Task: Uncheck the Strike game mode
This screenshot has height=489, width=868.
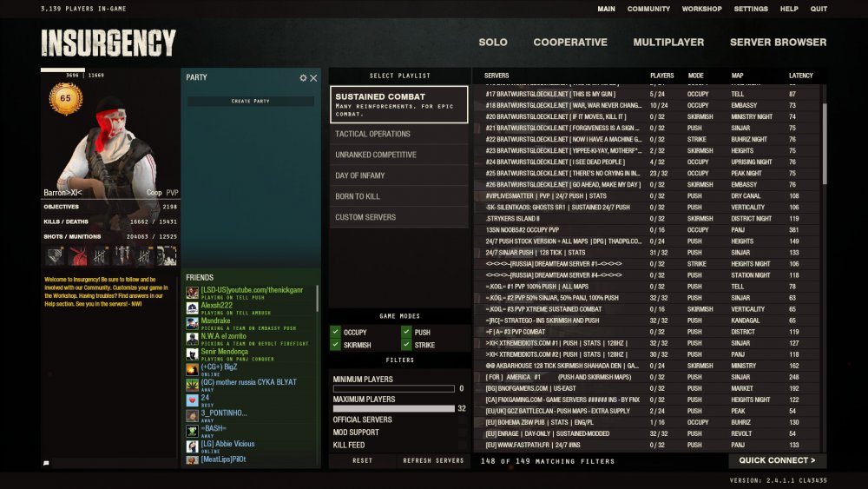Action: point(406,345)
